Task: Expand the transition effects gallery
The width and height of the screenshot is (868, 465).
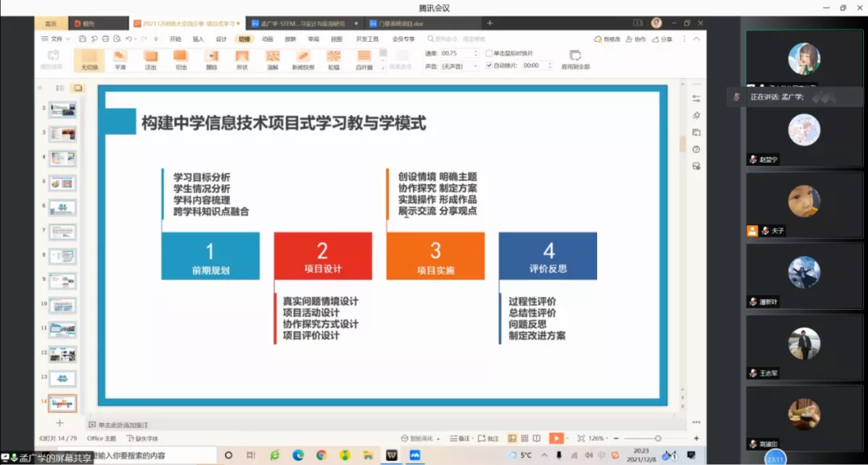Action: click(x=383, y=68)
